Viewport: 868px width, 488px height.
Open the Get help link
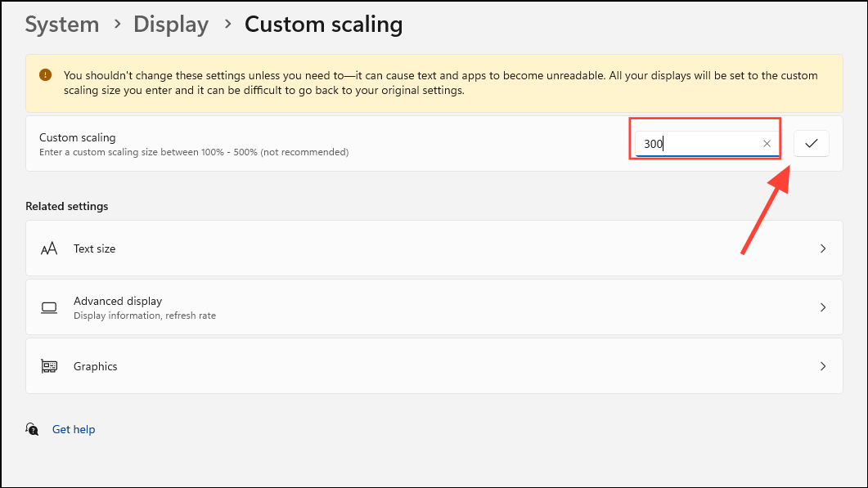(73, 429)
